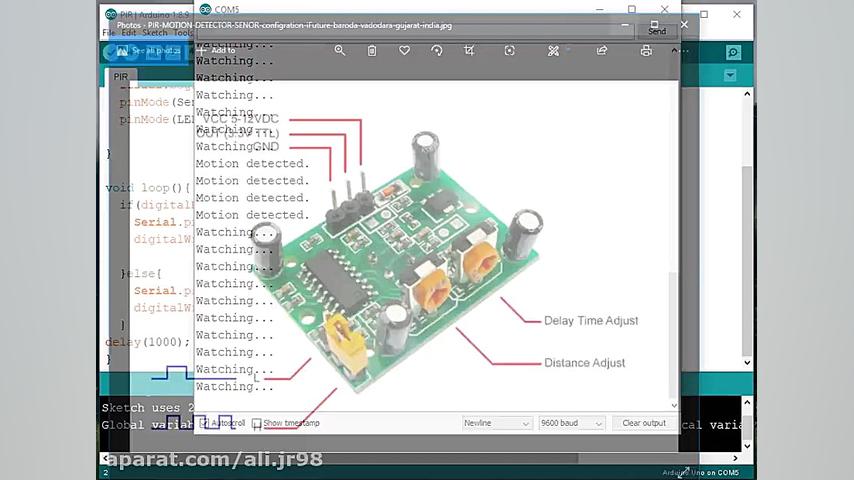
Task: Click Add to in Photos toolbar
Action: click(x=216, y=50)
